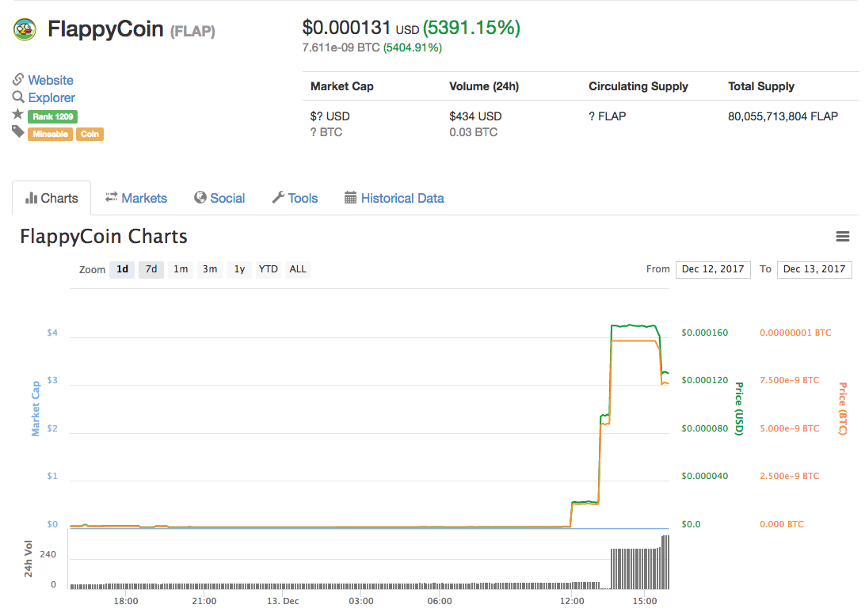
Task: Click the $434 USD volume value
Action: point(475,116)
